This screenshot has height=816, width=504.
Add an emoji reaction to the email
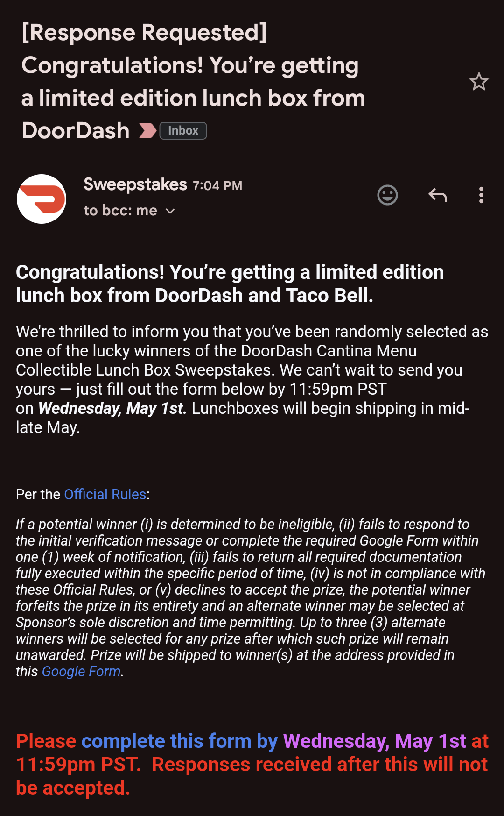pos(387,195)
